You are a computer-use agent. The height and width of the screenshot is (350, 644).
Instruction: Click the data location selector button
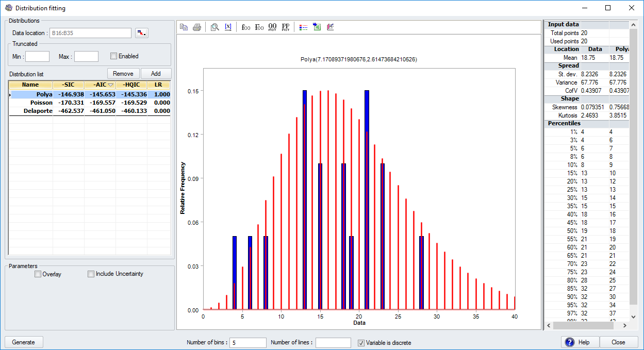(142, 32)
